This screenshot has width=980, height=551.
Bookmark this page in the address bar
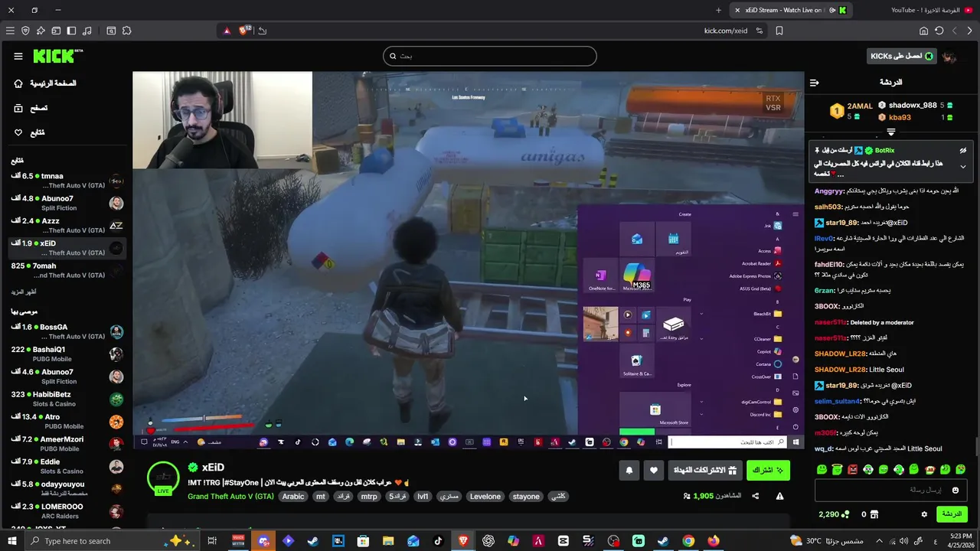click(x=779, y=31)
